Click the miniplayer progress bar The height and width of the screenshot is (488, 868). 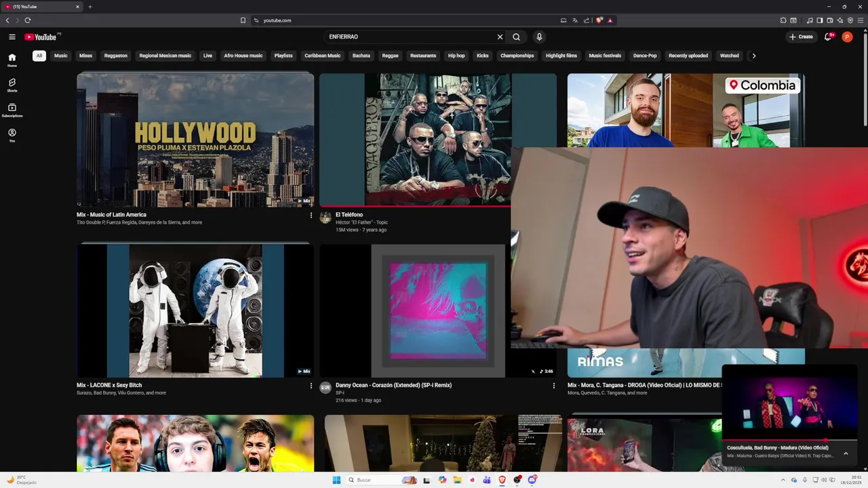click(x=790, y=440)
